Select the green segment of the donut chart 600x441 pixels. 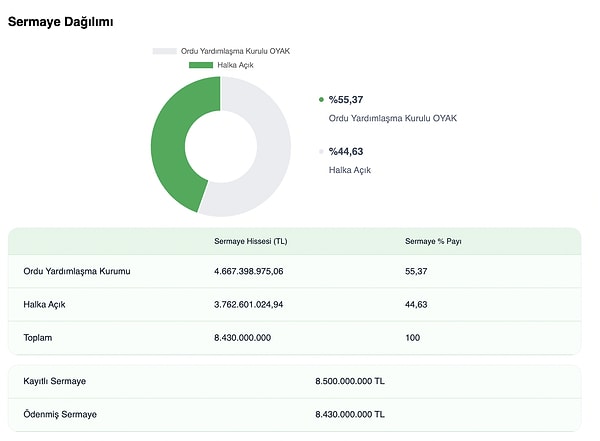(x=172, y=145)
